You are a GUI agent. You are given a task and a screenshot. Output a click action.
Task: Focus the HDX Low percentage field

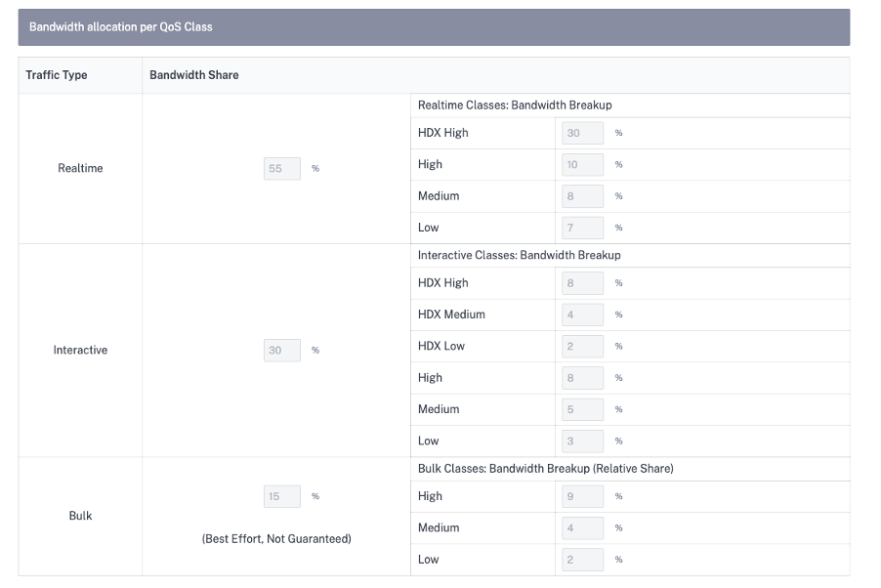[583, 347]
